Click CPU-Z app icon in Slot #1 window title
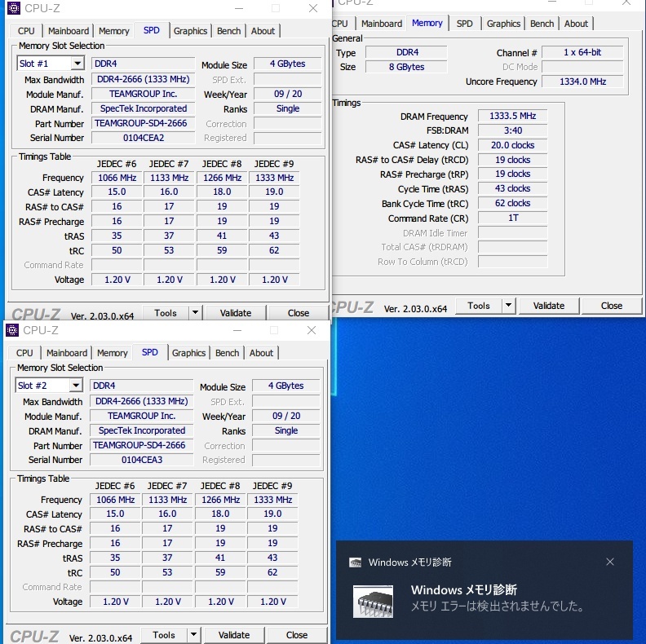This screenshot has width=646, height=644. [x=14, y=8]
